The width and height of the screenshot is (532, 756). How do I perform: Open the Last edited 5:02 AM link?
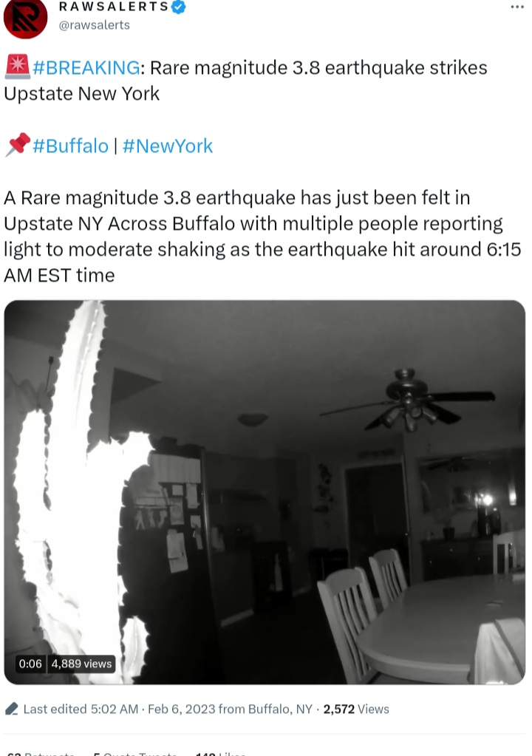pos(81,709)
